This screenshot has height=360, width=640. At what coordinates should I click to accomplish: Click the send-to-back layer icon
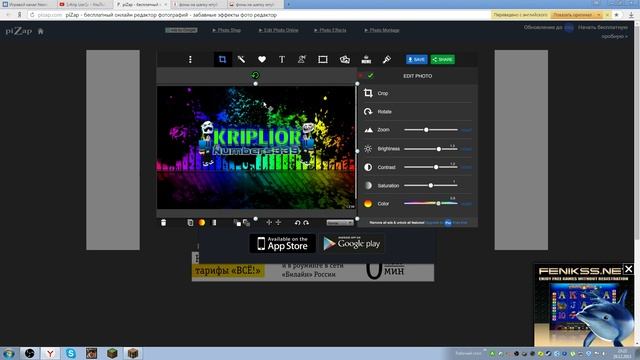click(246, 222)
